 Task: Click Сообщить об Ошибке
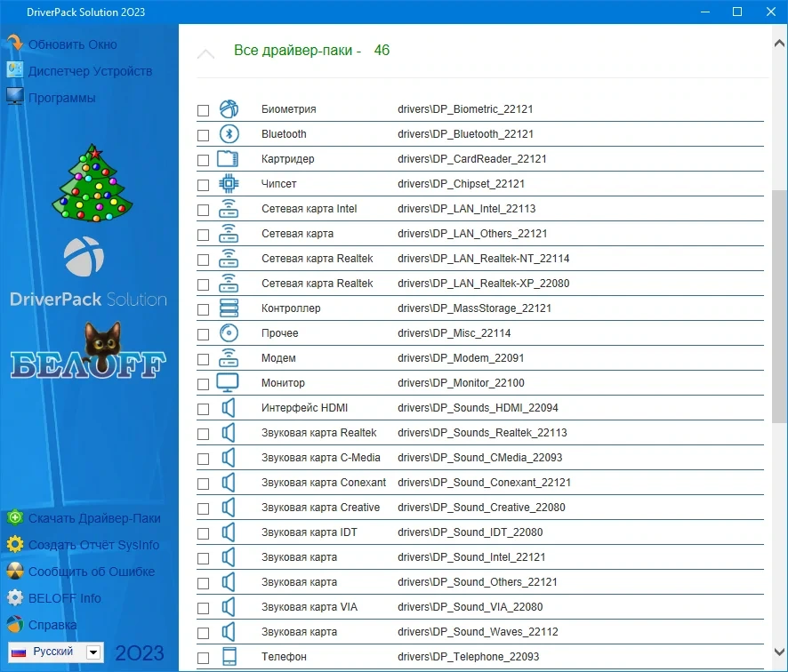pos(92,572)
